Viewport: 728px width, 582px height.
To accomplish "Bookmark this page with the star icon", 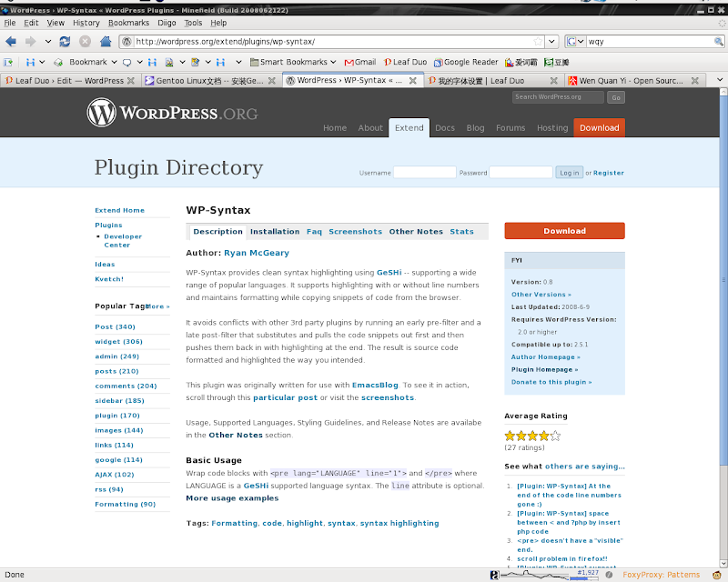I will tap(538, 42).
